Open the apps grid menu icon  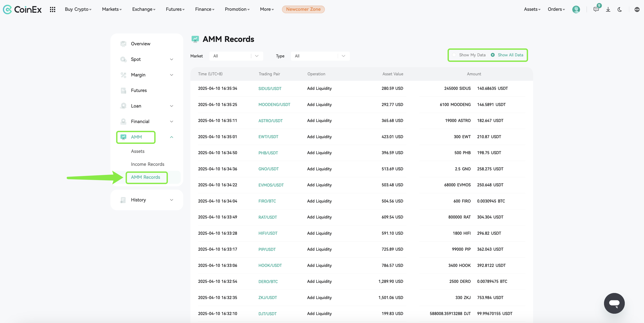53,9
